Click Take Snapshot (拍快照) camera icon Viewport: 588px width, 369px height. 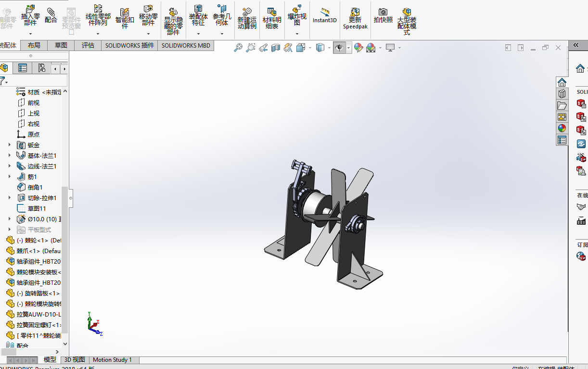pyautogui.click(x=383, y=12)
